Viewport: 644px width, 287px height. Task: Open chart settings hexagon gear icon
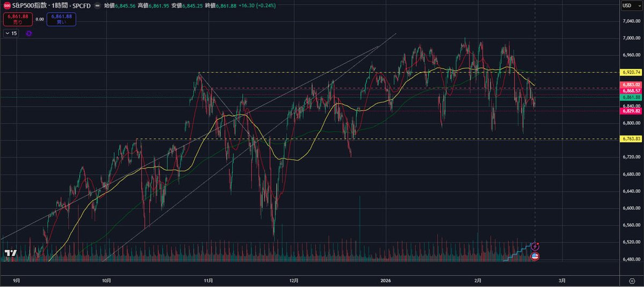click(632, 281)
